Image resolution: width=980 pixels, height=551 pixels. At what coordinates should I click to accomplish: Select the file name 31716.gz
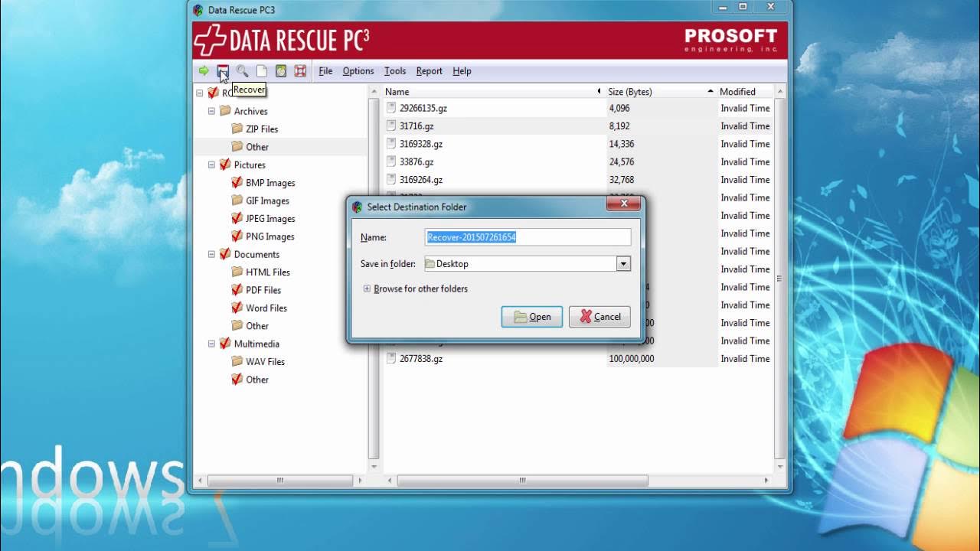click(416, 126)
